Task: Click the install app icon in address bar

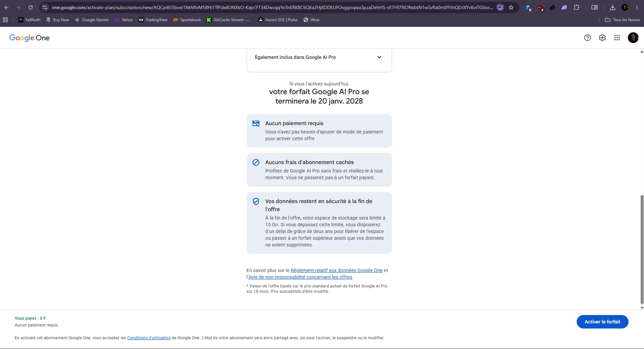Action: (x=500, y=7)
